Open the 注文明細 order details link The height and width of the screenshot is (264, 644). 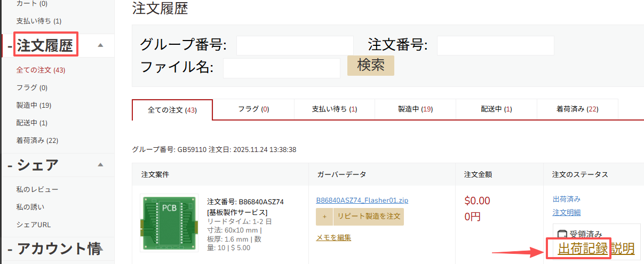click(x=567, y=213)
